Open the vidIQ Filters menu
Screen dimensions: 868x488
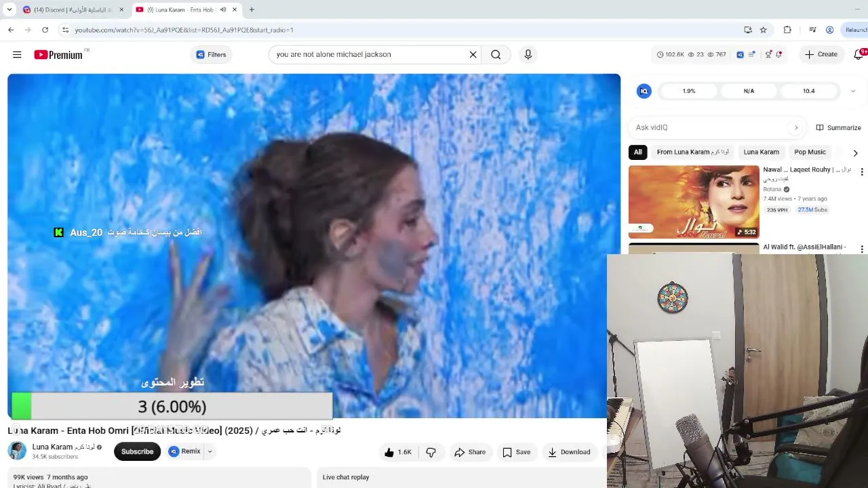pos(211,55)
